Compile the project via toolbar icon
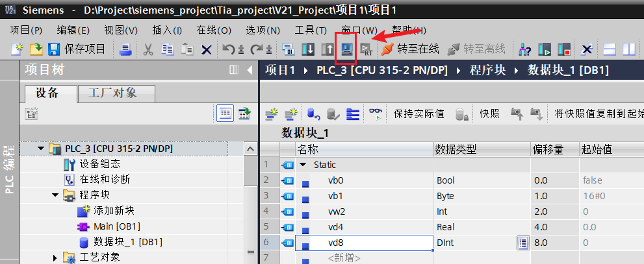The width and height of the screenshot is (644, 264). (x=289, y=49)
